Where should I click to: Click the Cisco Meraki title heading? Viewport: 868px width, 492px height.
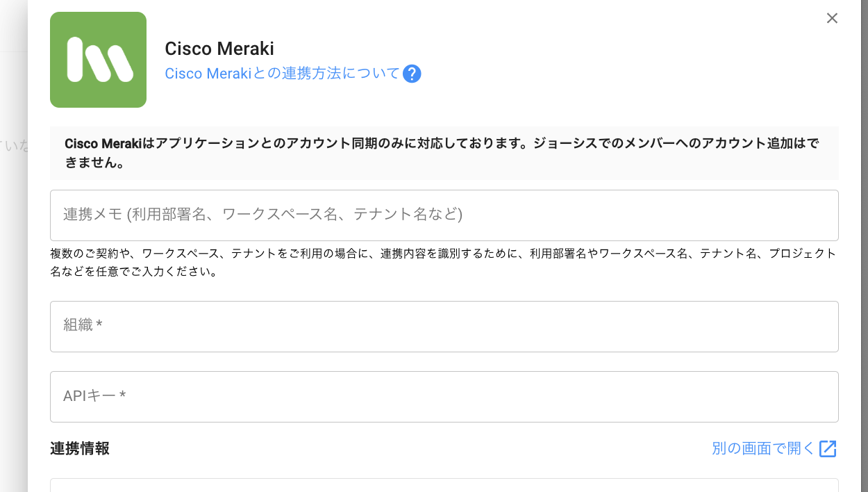219,49
